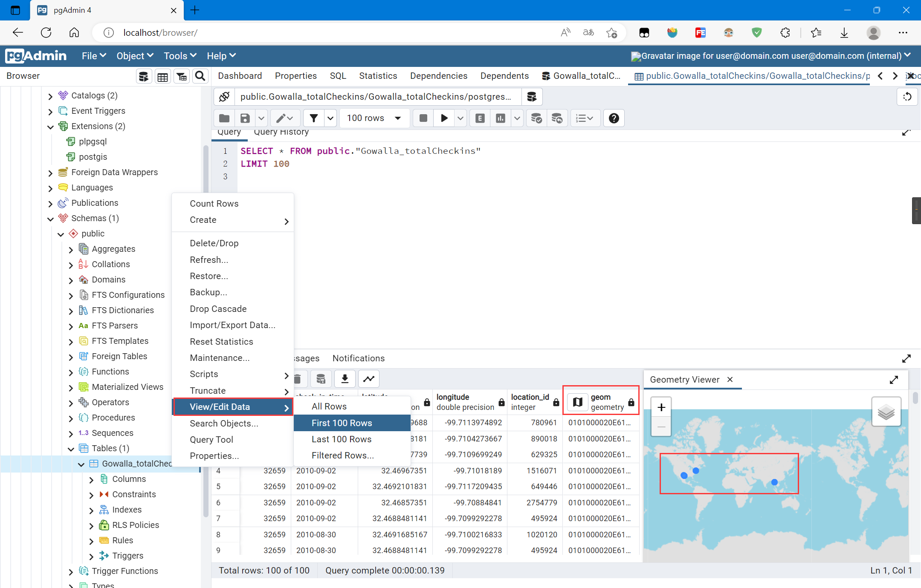
Task: Open the Notifications tab
Action: point(359,358)
